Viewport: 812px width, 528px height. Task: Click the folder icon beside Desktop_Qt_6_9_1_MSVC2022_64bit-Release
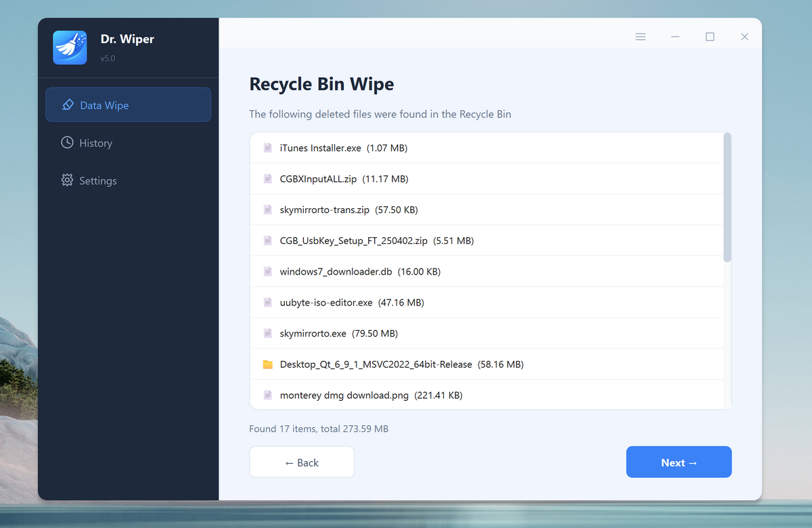pyautogui.click(x=267, y=364)
